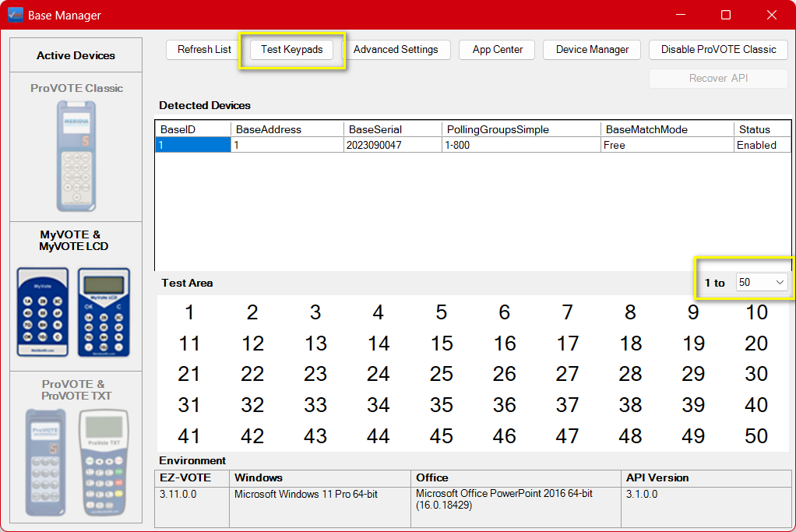Click the MyVOTE & MyVOTE LCD label

(x=74, y=240)
